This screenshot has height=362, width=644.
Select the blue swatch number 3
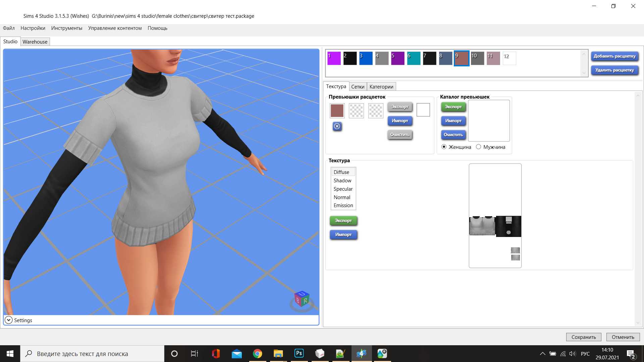tap(366, 58)
